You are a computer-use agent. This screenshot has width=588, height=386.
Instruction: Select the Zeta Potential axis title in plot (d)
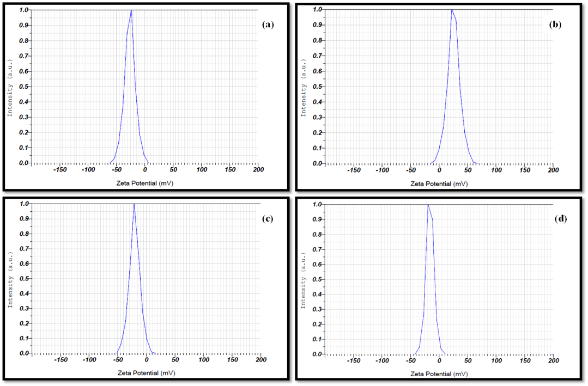[x=439, y=374]
